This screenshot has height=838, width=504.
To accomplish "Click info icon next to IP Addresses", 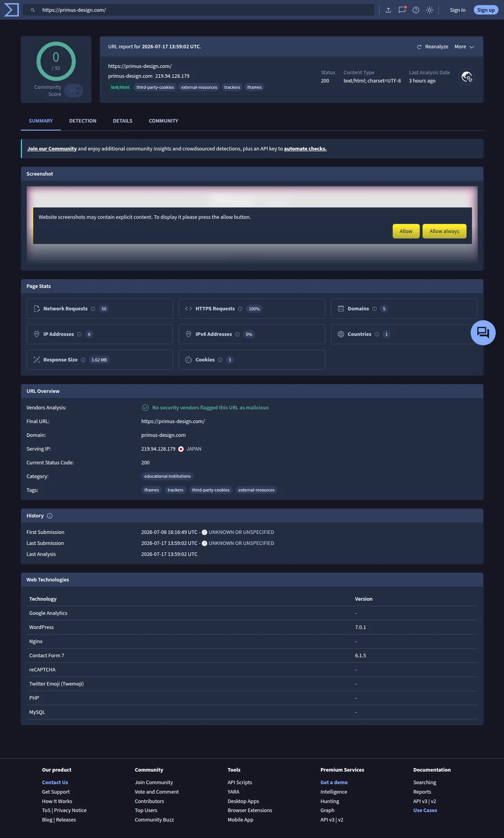I will pyautogui.click(x=79, y=334).
